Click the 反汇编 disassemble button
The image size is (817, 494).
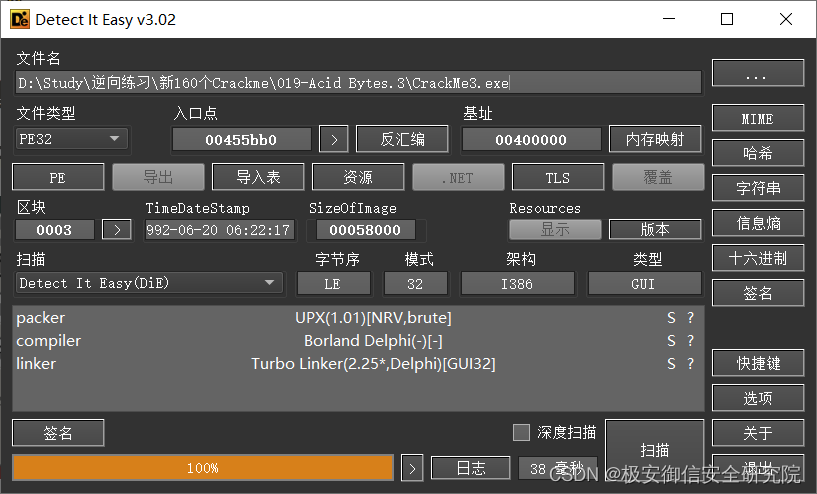[x=402, y=139]
